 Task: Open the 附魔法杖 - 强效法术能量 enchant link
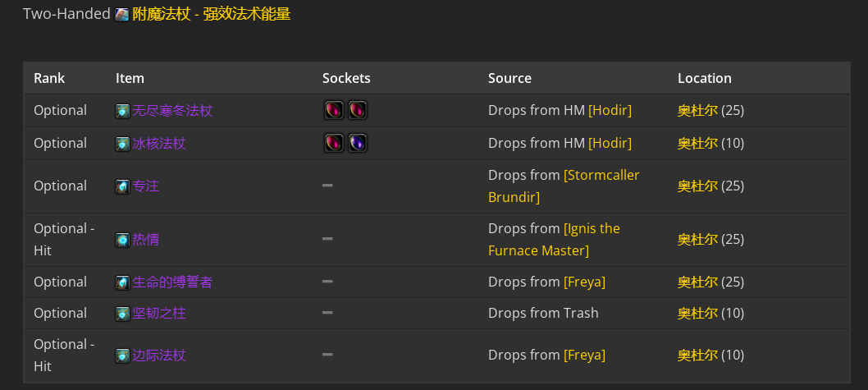click(x=212, y=15)
